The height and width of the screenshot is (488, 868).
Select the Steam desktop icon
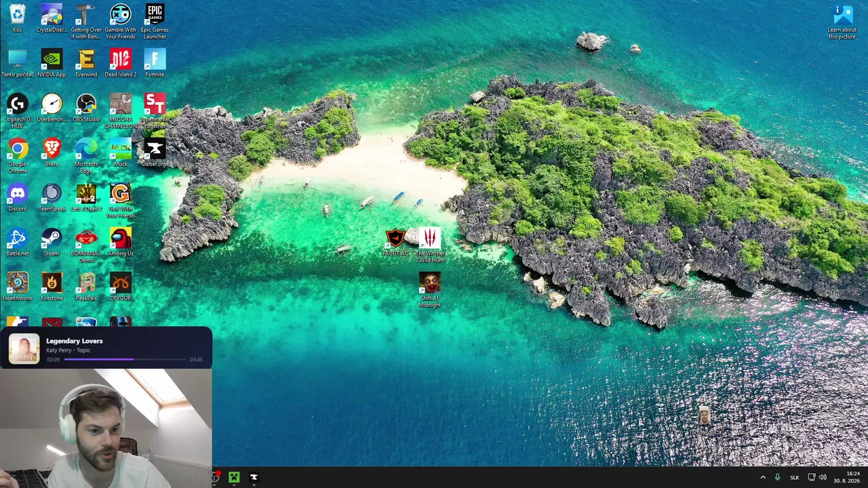point(52,242)
